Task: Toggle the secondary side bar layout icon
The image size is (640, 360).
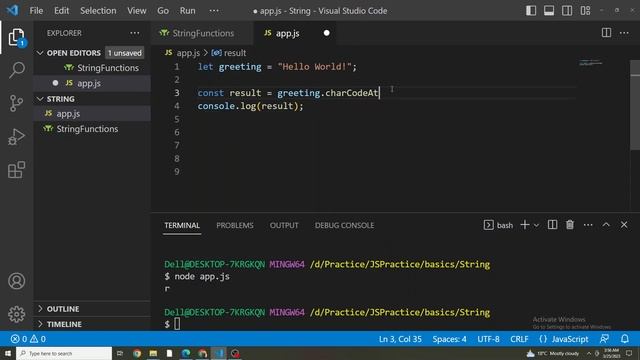Action: [x=567, y=11]
